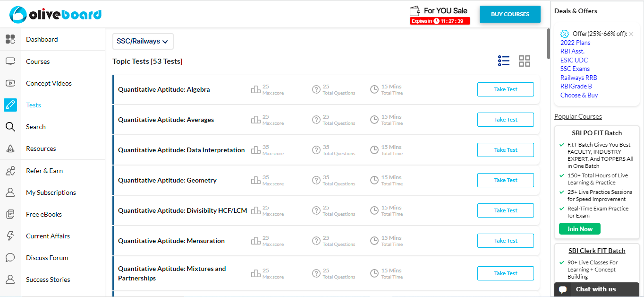Open the Railways RRB offer link
This screenshot has width=644, height=297.
[579, 78]
